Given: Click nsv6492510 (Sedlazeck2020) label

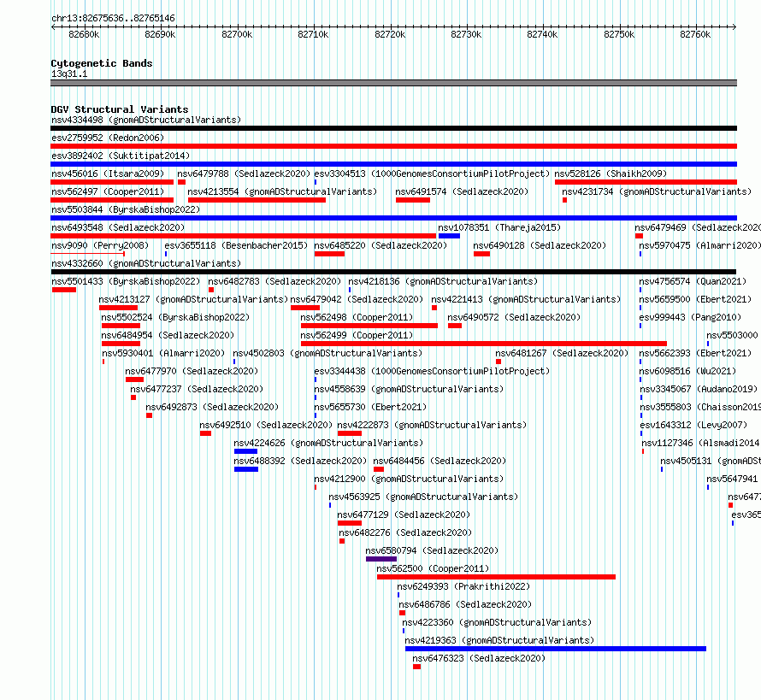Looking at the screenshot, I should point(266,425).
